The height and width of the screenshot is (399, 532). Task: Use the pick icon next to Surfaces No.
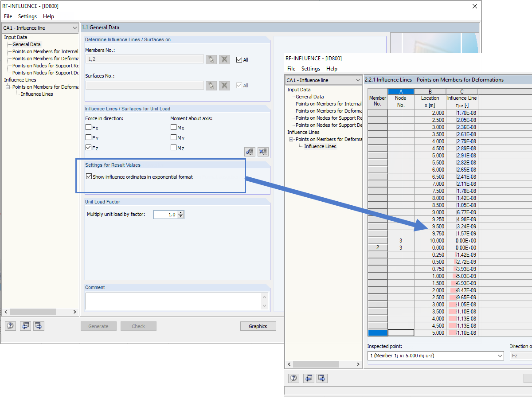[x=211, y=85]
